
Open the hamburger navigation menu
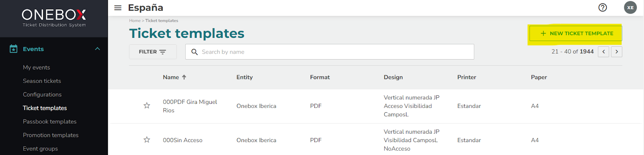118,8
